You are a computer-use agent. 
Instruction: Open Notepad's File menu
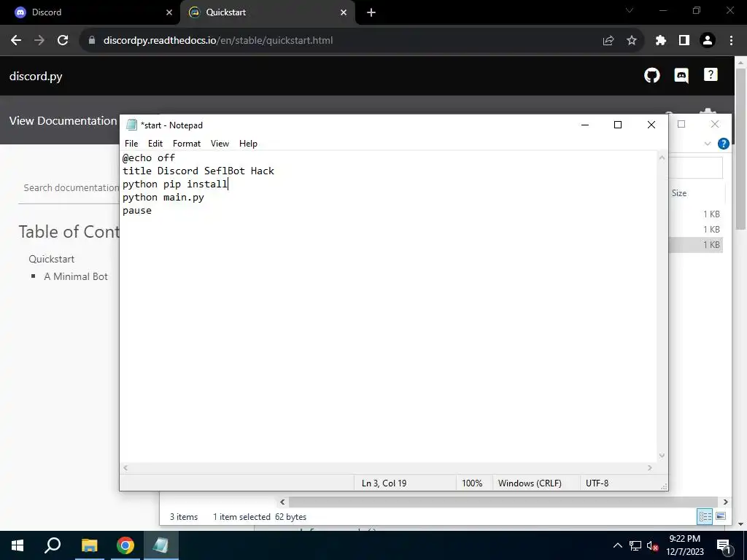(131, 144)
